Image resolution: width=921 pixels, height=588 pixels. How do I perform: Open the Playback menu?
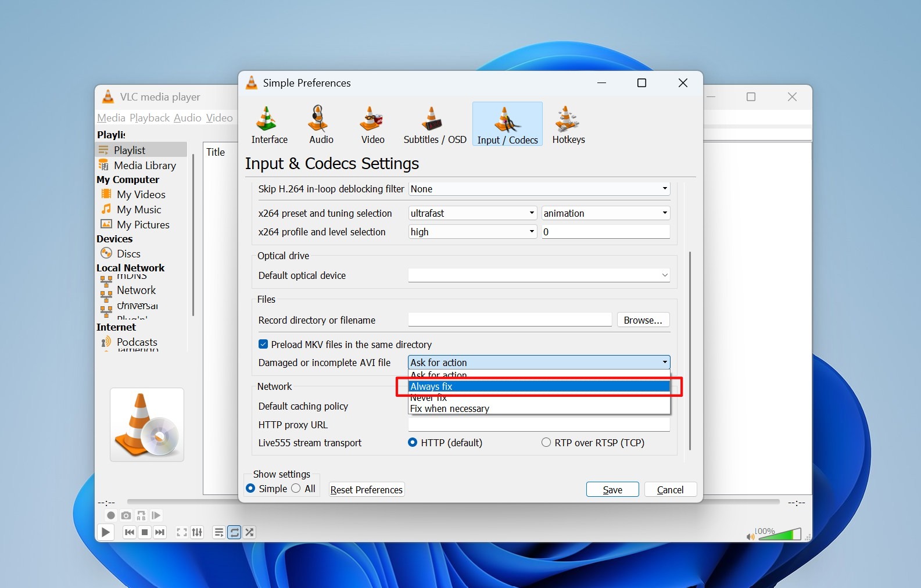pos(149,117)
